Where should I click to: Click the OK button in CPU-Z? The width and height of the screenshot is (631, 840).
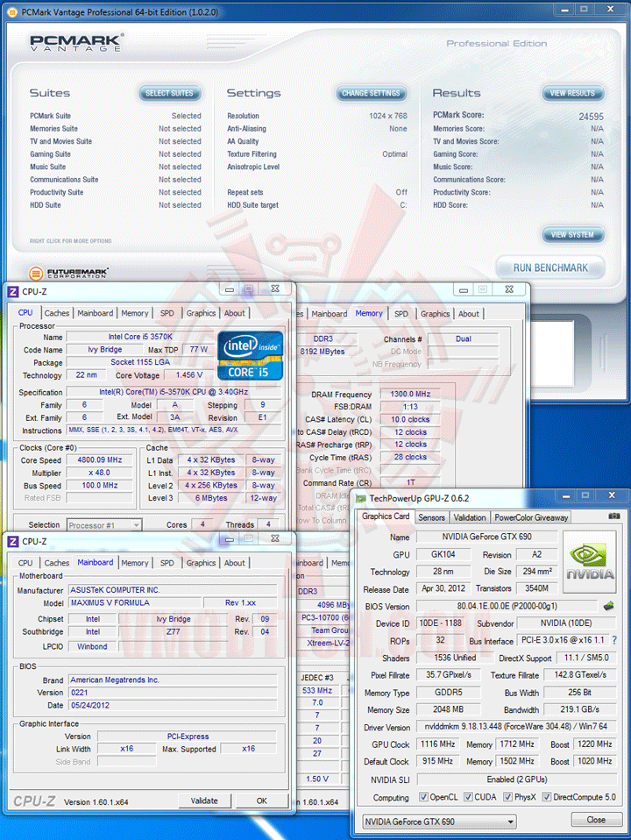[262, 801]
